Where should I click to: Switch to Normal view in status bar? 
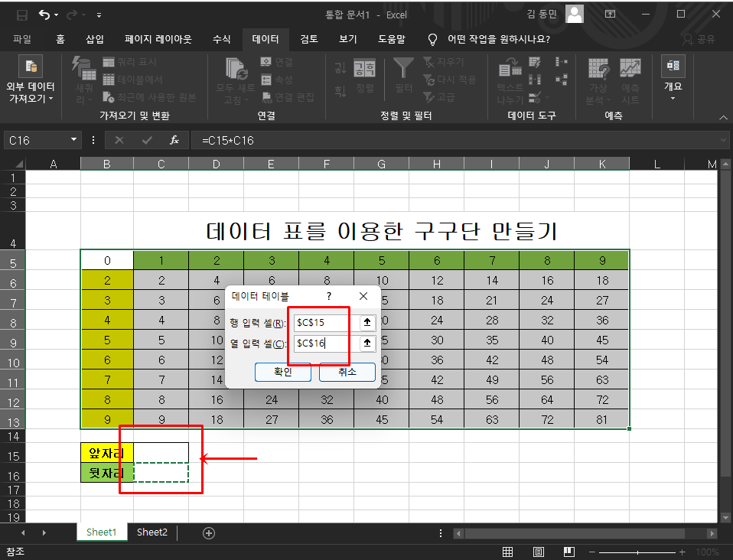(x=508, y=552)
